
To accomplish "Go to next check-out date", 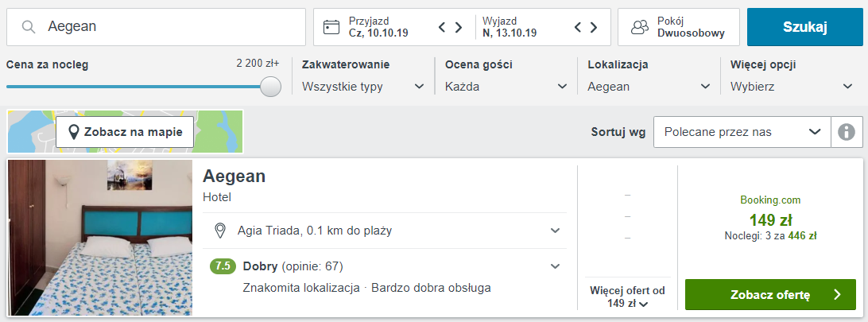I will pyautogui.click(x=595, y=27).
